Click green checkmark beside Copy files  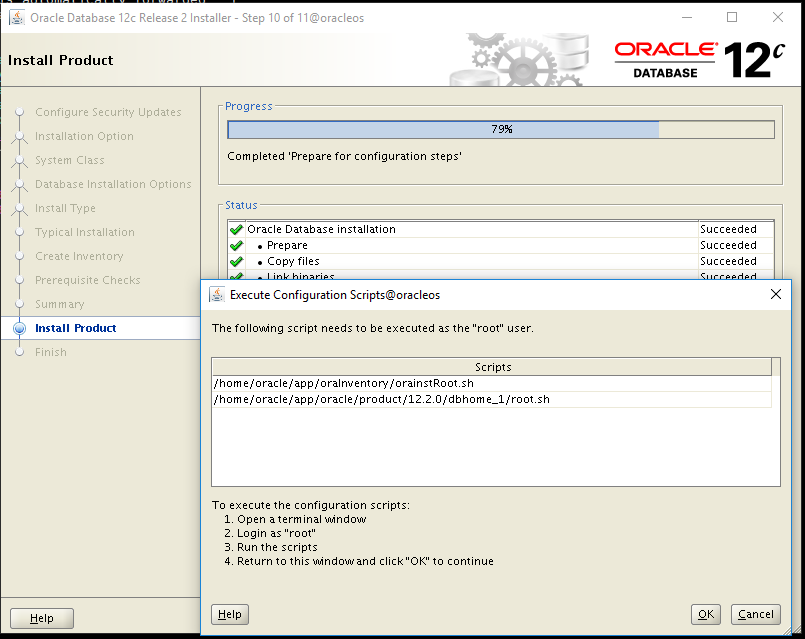click(236, 261)
